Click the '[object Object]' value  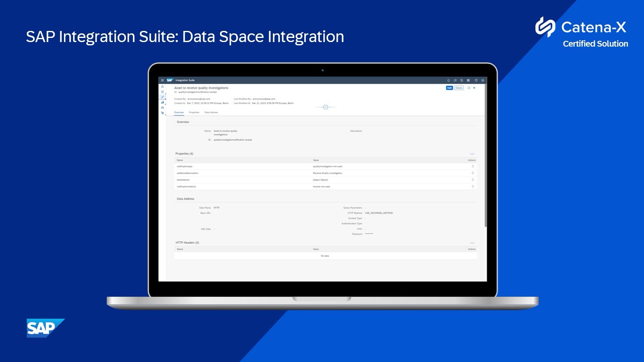(x=320, y=180)
